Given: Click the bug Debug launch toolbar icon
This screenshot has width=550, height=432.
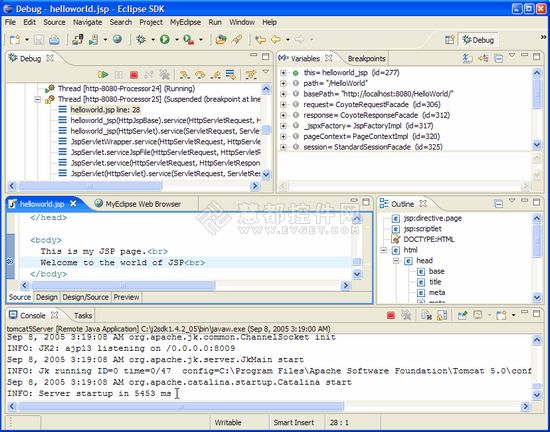Looking at the screenshot, I should (x=141, y=39).
